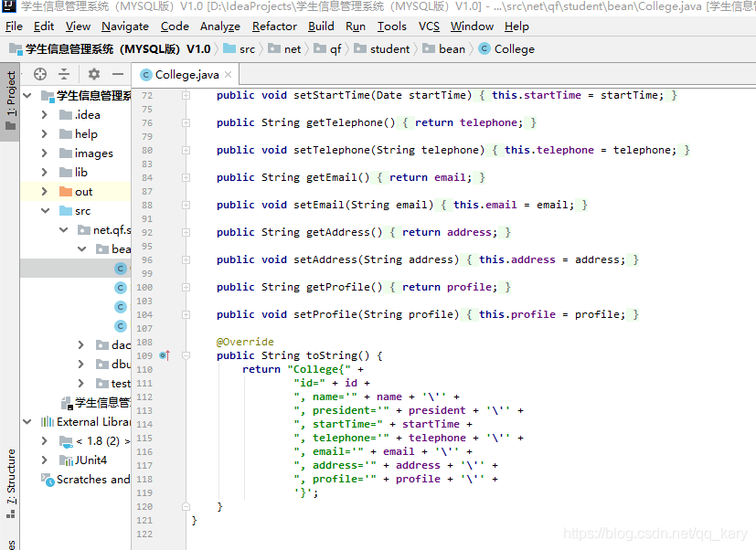
Task: Expand the JUnit4 library node
Action: [x=45, y=460]
